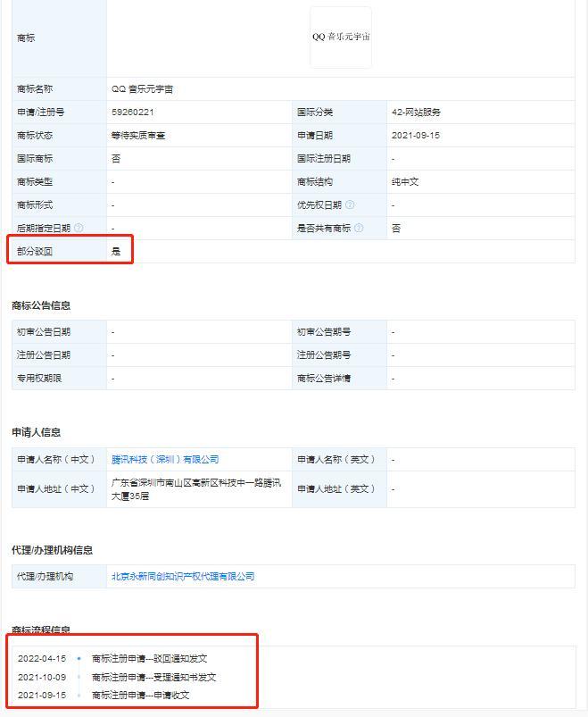
Task: Select trademark structure value 纯中文
Action: click(405, 181)
